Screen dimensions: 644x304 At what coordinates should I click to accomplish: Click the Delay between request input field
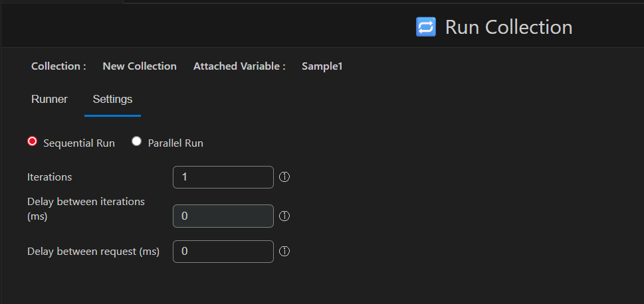[x=223, y=252]
